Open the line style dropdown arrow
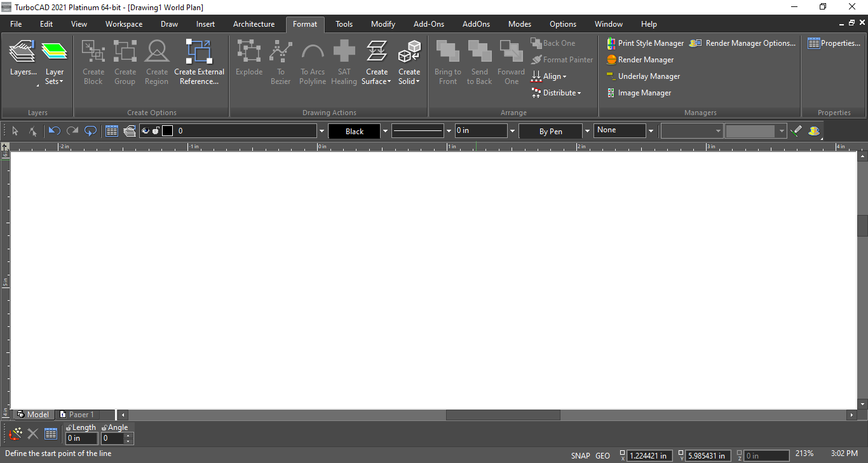Screen dimensions: 868x463 click(449, 131)
